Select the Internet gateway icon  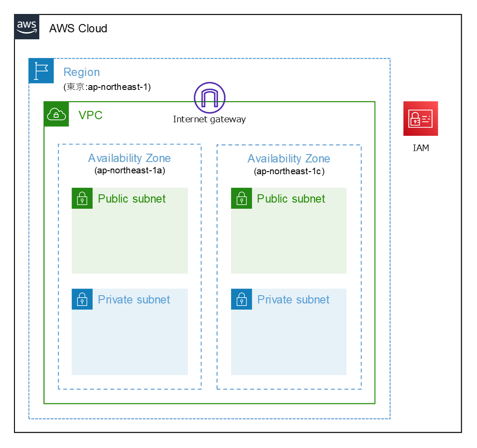tap(210, 98)
